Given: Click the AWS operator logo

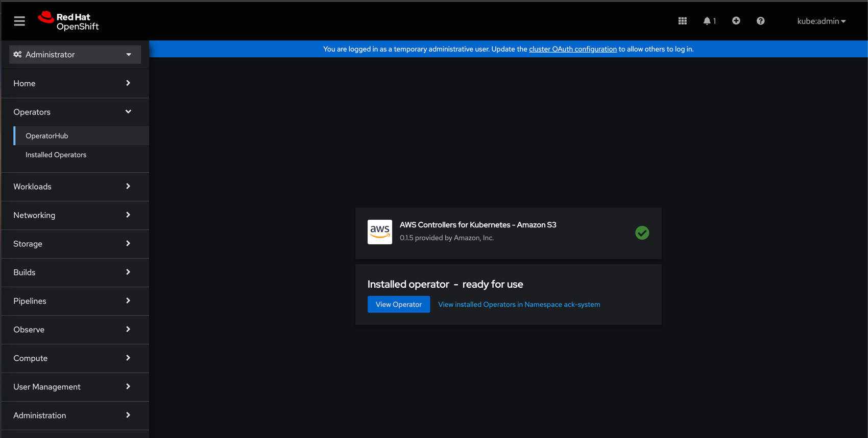Looking at the screenshot, I should (379, 232).
